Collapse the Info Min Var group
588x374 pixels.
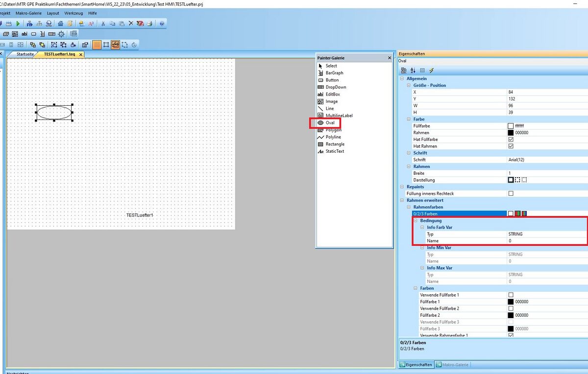423,248
